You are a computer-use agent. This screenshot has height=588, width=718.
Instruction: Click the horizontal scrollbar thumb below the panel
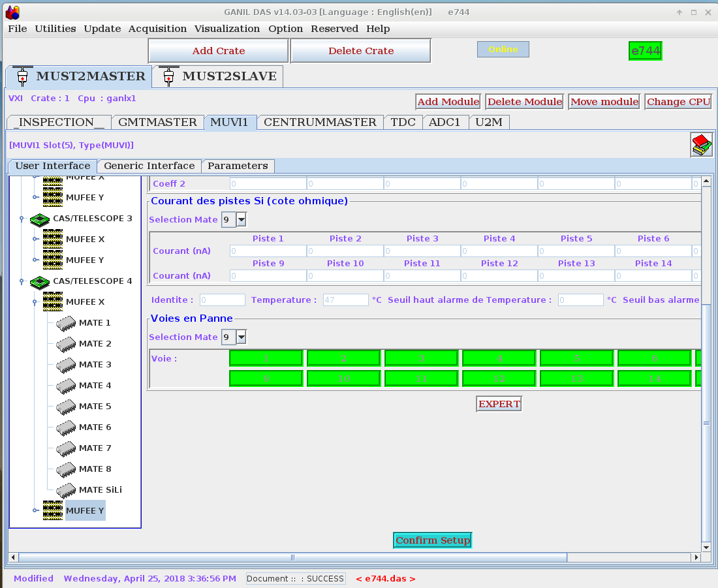point(292,557)
